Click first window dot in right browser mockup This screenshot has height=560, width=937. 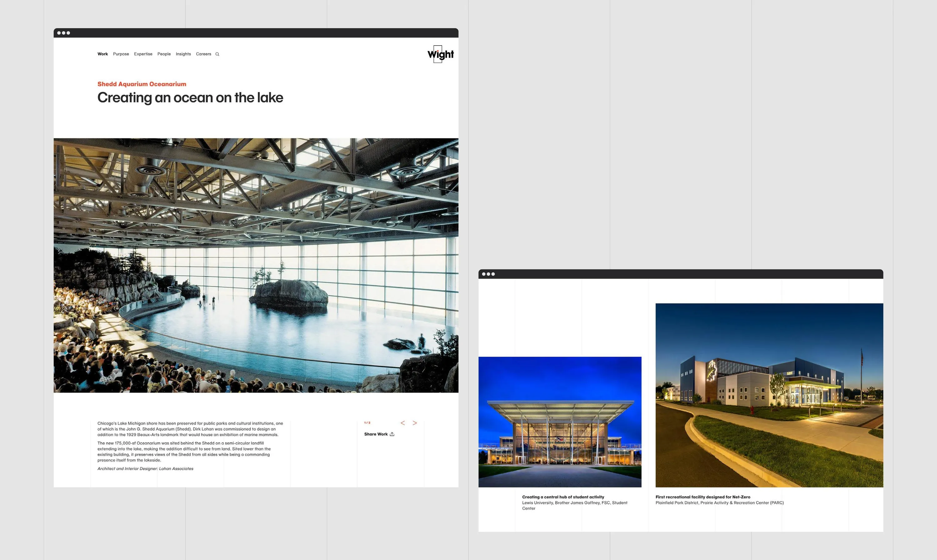pyautogui.click(x=484, y=274)
